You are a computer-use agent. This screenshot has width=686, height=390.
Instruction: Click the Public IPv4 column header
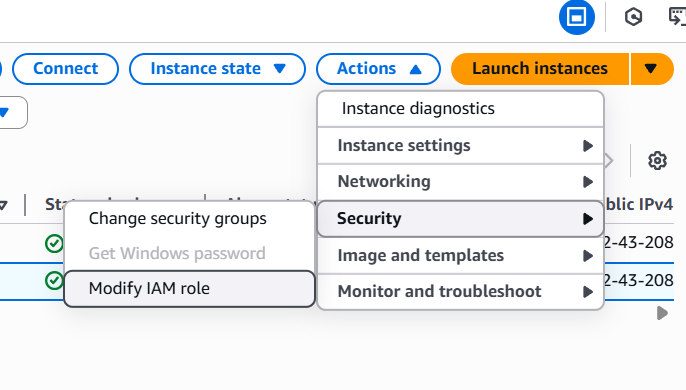(x=639, y=204)
